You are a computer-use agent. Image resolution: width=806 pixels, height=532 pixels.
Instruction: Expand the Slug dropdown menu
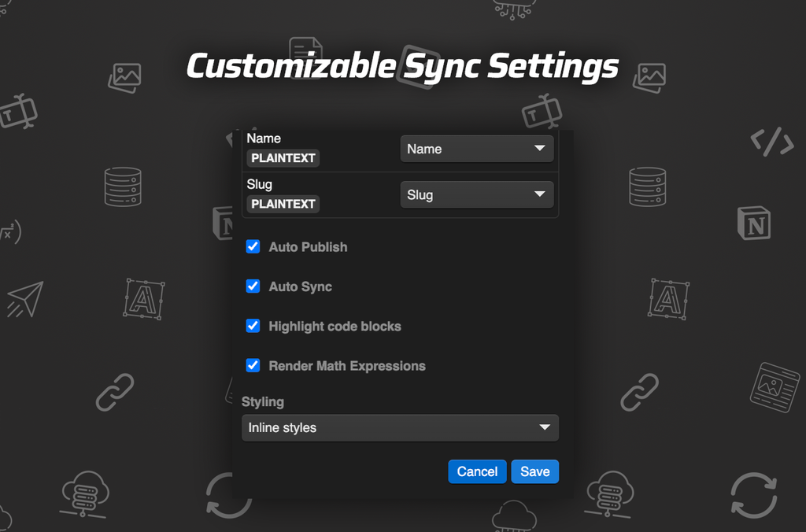tap(476, 194)
